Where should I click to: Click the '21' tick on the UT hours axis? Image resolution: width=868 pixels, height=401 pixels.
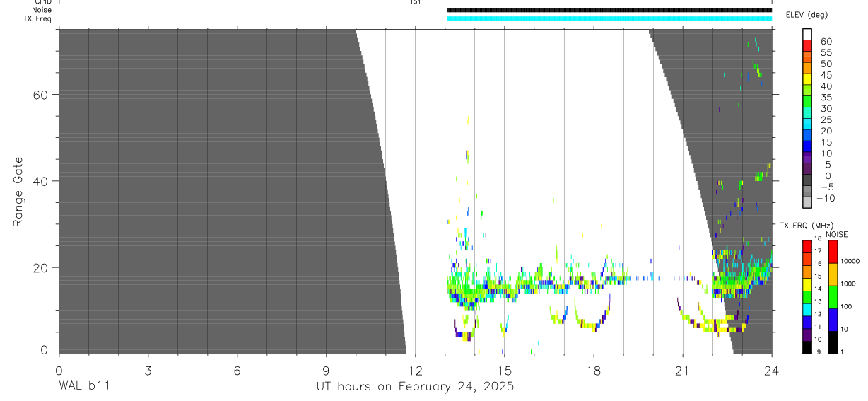[683, 370]
